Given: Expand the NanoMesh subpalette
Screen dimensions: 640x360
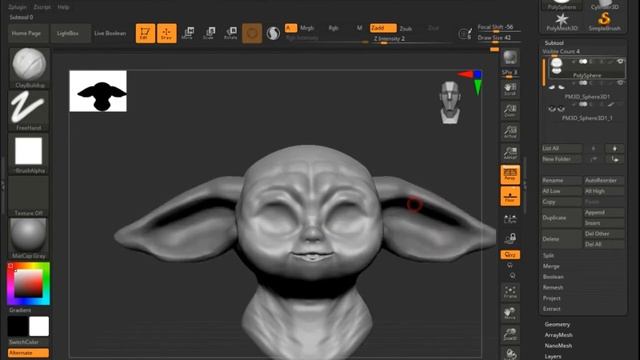Looking at the screenshot, I should [558, 345].
